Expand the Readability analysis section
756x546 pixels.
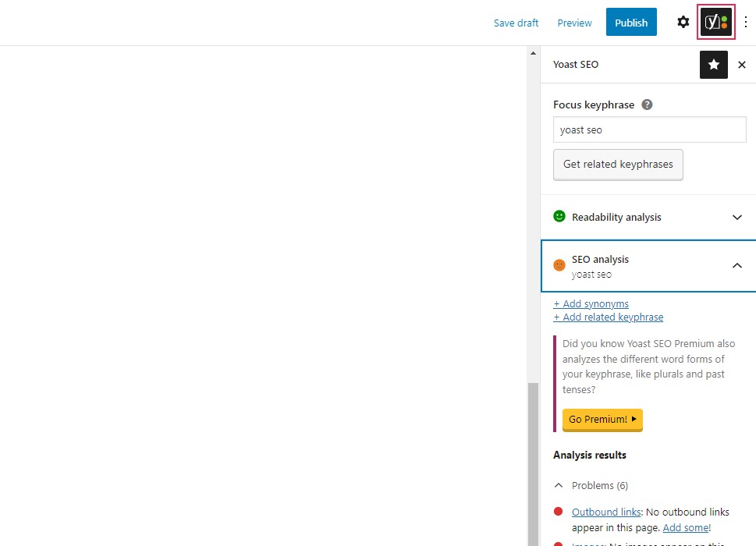tap(736, 217)
